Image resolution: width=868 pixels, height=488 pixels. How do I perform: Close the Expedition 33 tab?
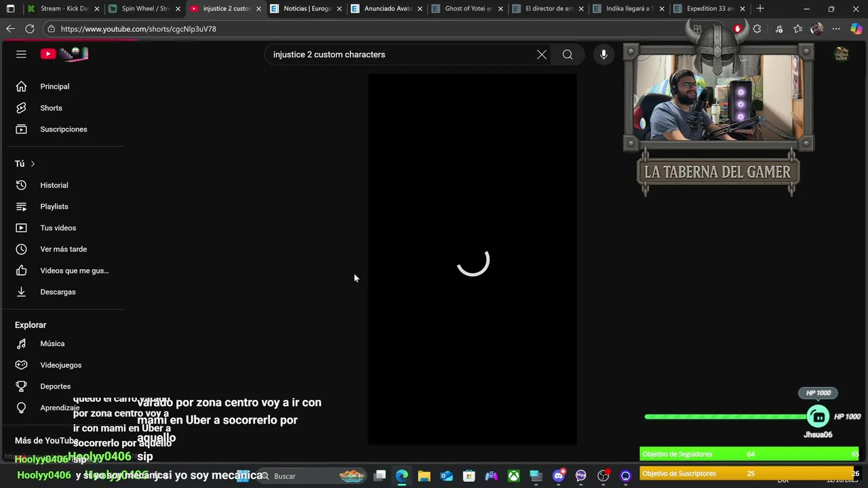tap(743, 9)
